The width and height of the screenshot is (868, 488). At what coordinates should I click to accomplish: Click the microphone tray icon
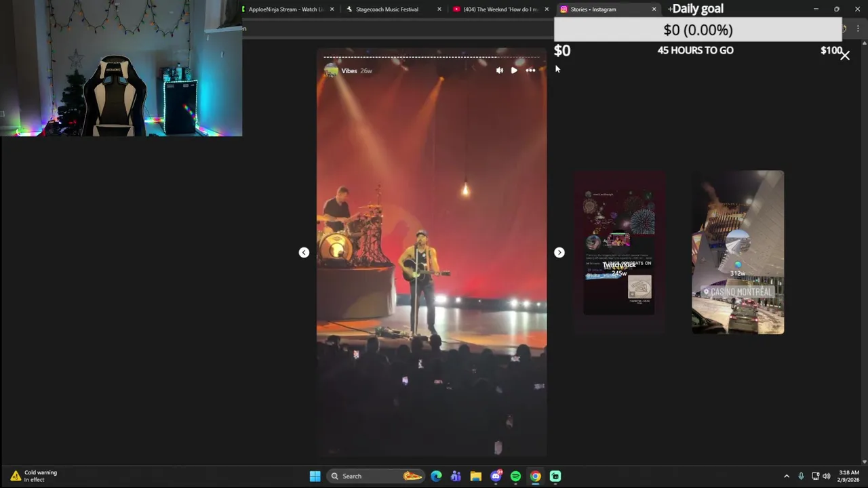coord(801,476)
